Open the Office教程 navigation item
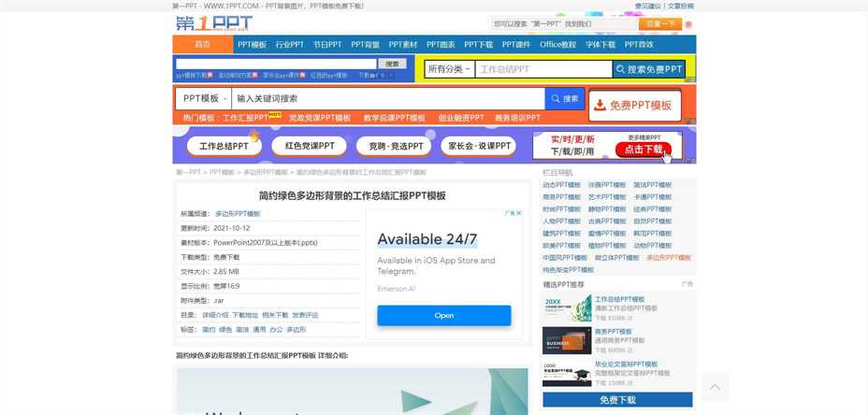The image size is (868, 415). [x=557, y=44]
